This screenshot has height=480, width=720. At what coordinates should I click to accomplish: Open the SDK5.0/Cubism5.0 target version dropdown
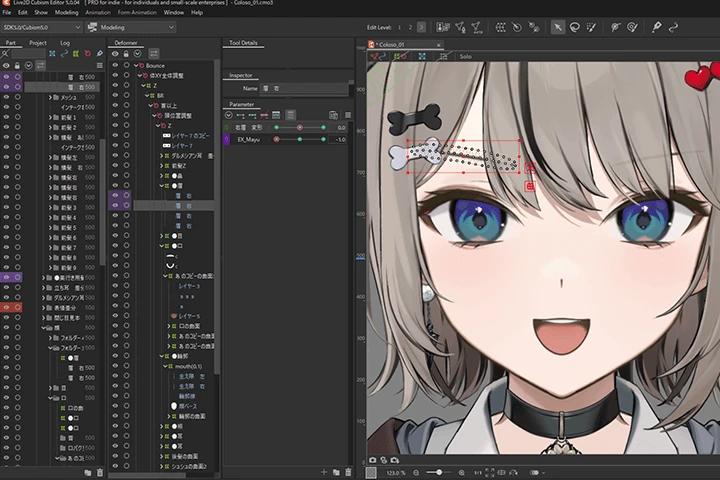tap(41, 28)
